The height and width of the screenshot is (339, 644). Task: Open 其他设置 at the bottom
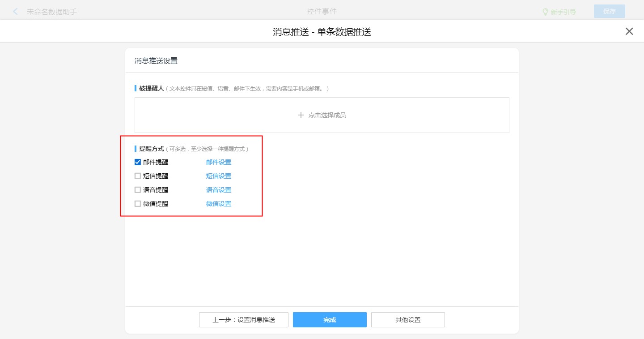coord(408,320)
